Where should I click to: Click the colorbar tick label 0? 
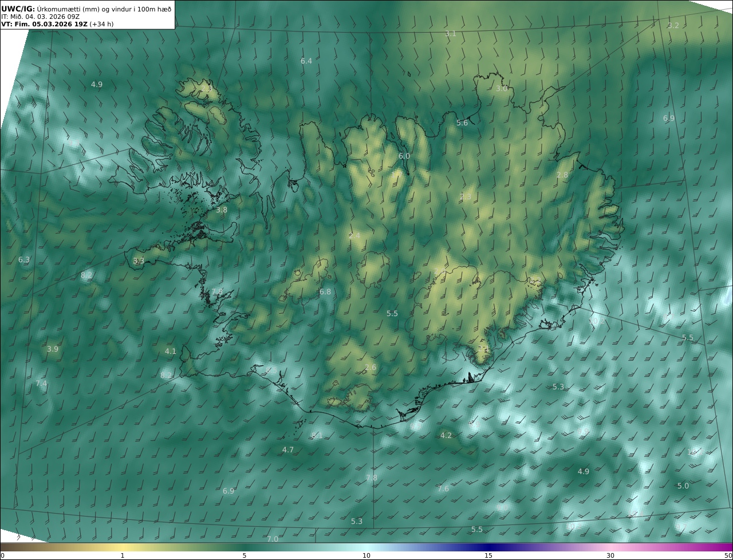(x=2, y=555)
